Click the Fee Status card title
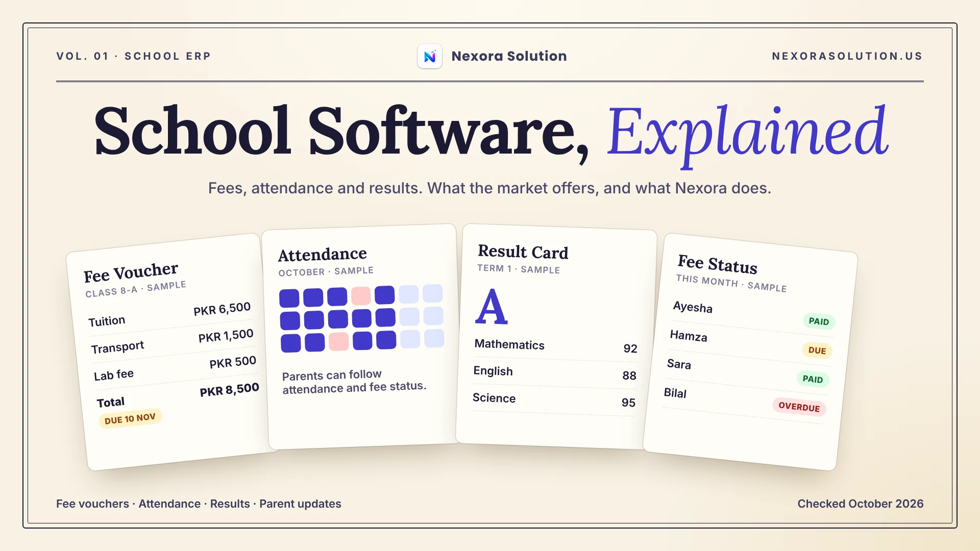The width and height of the screenshot is (980, 551). point(718,264)
